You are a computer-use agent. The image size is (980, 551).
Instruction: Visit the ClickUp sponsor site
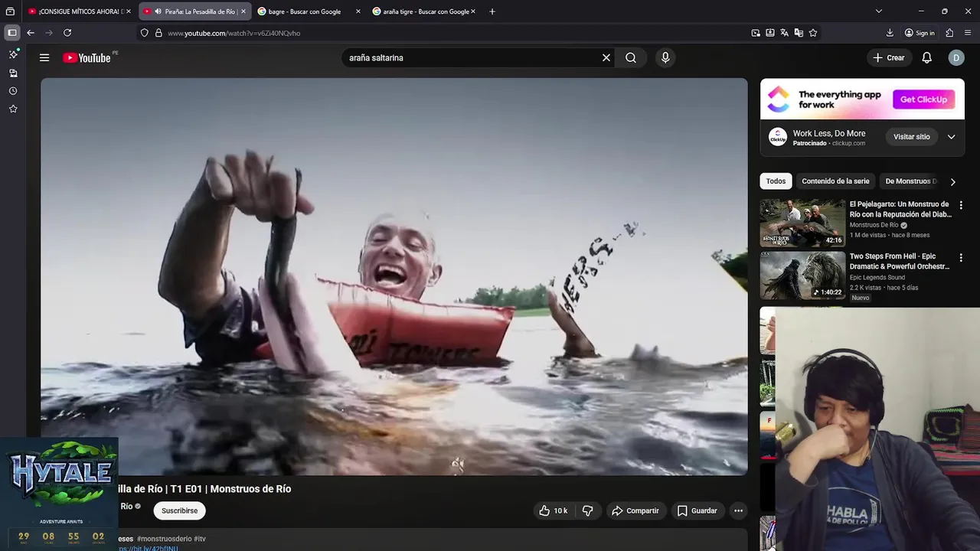pyautogui.click(x=911, y=137)
